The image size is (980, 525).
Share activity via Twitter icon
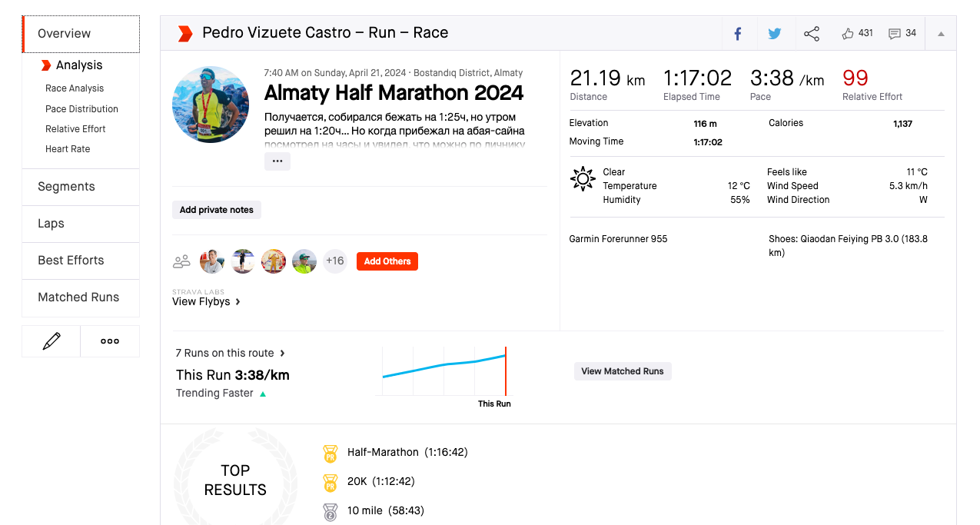coord(775,34)
